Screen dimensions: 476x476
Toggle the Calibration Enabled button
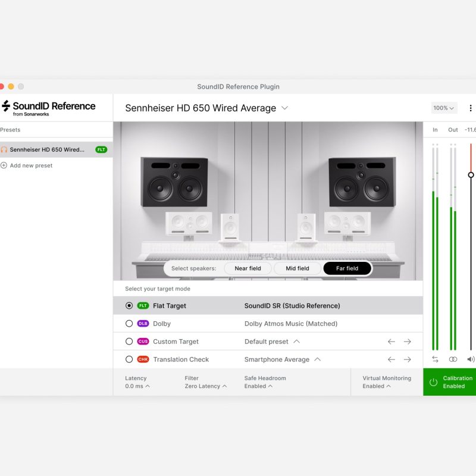(450, 382)
